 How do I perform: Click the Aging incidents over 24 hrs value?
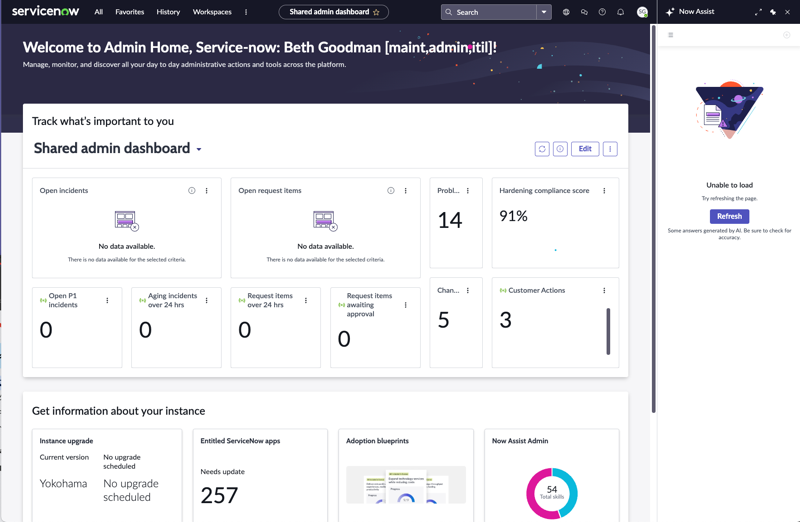[x=145, y=330]
